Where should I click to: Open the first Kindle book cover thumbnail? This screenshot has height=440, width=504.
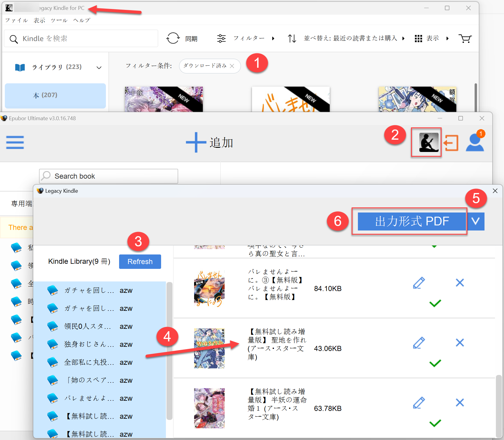[x=164, y=99]
